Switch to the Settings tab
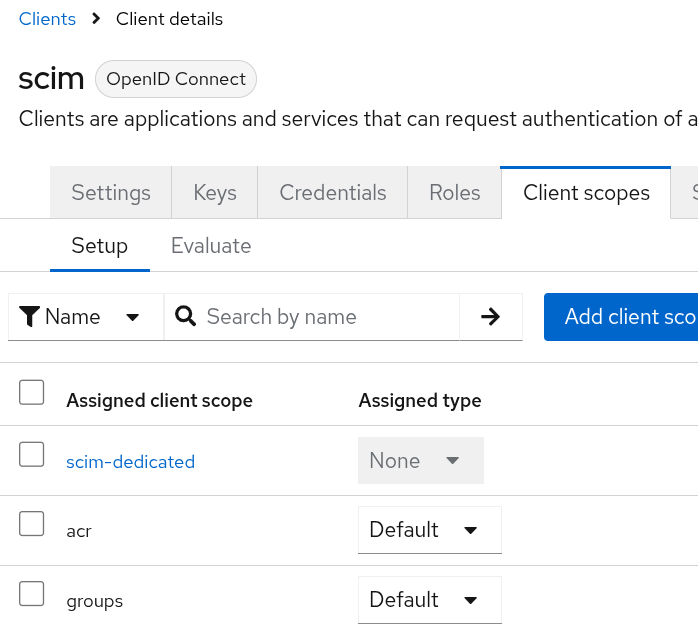 tap(111, 193)
